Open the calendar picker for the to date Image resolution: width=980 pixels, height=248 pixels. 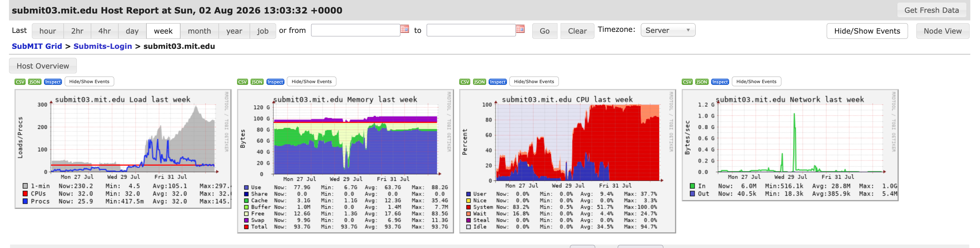(520, 29)
